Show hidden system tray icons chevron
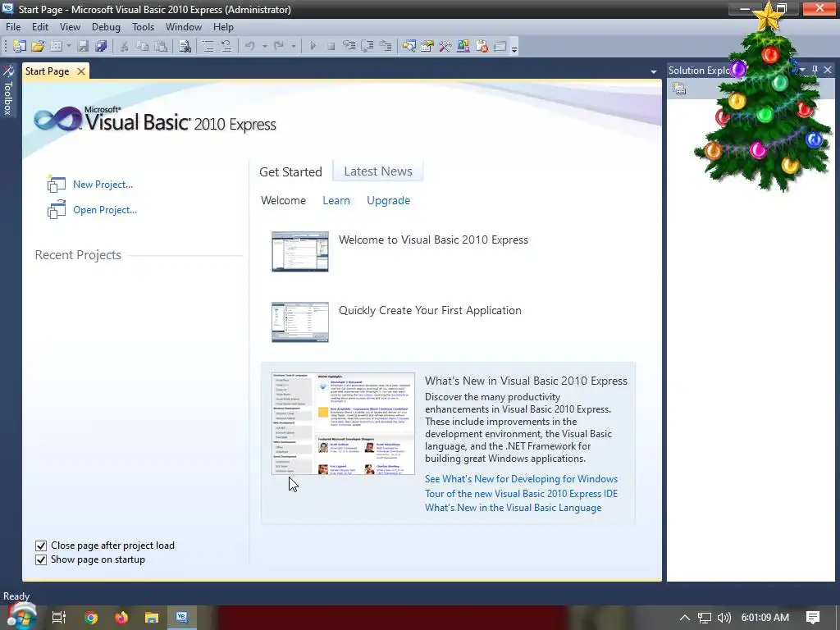 pos(685,618)
